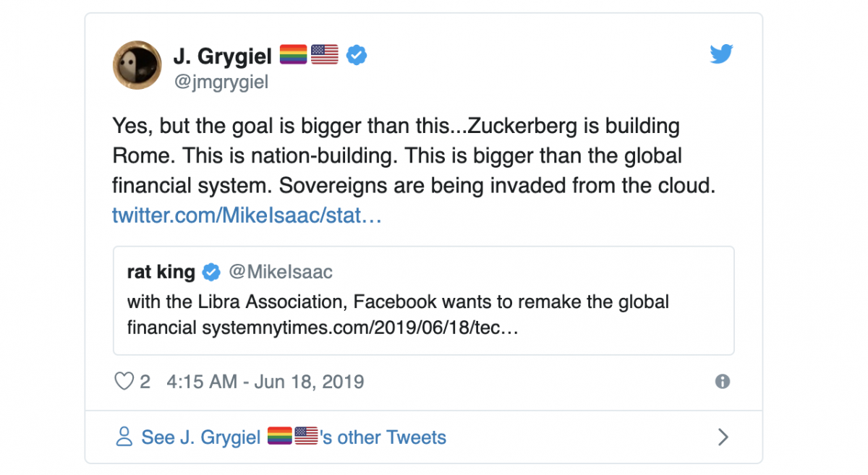Expand other Tweets with right chevron
Image resolution: width=868 pixels, height=475 pixels.
722,437
